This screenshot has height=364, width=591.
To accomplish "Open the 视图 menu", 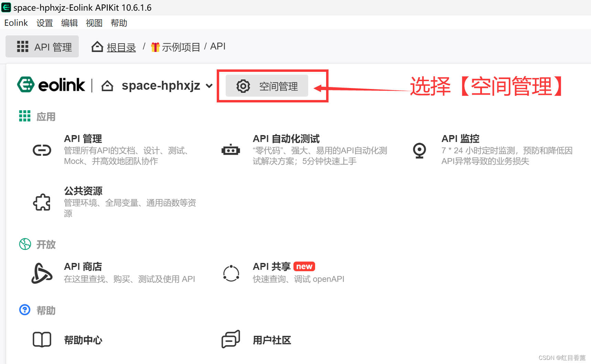I will pos(94,23).
